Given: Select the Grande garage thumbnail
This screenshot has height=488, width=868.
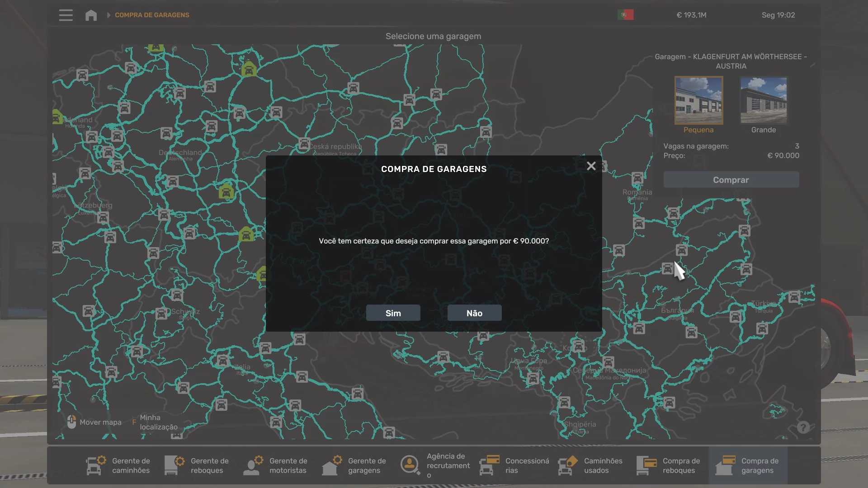Looking at the screenshot, I should pyautogui.click(x=763, y=100).
